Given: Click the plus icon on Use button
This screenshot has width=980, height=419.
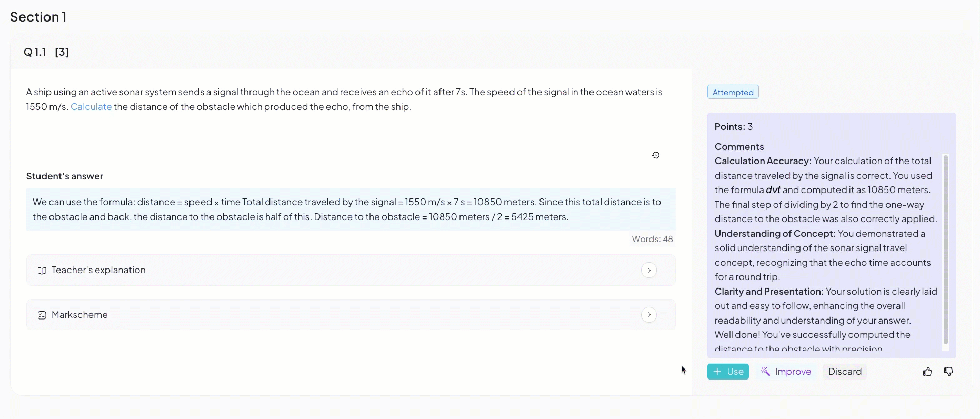Looking at the screenshot, I should coord(717,372).
